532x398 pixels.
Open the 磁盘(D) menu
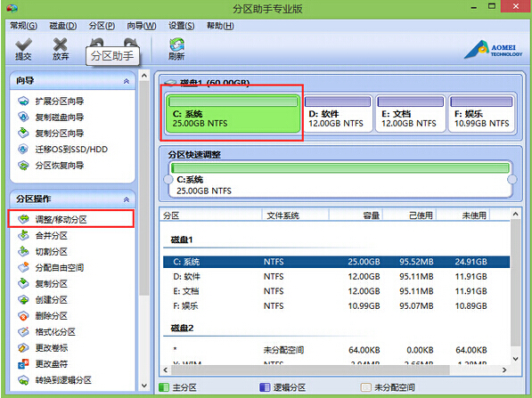point(63,26)
